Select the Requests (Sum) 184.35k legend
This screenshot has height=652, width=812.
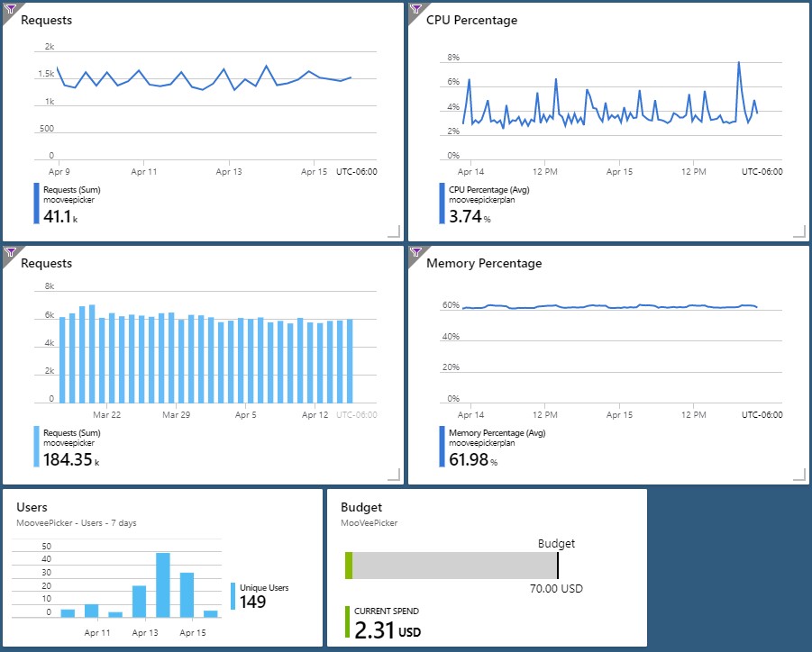pos(68,447)
